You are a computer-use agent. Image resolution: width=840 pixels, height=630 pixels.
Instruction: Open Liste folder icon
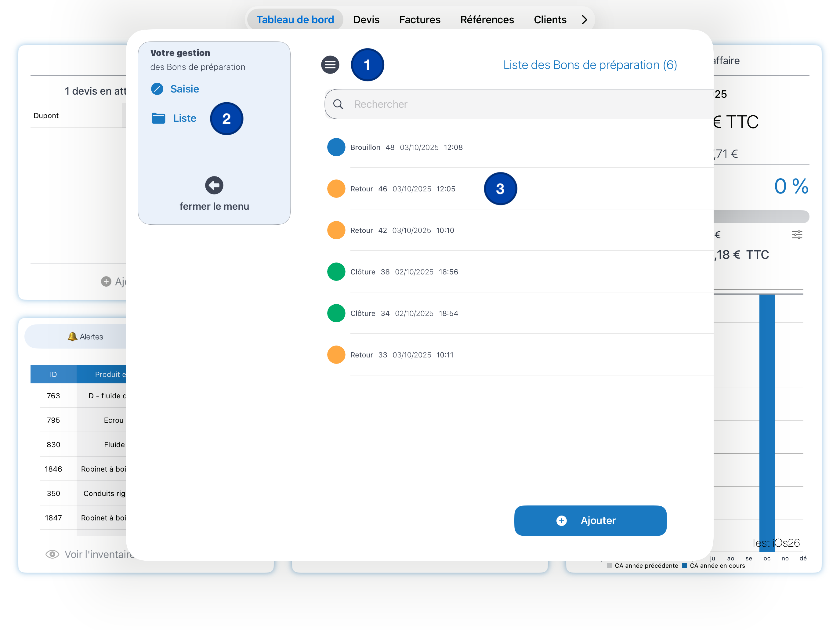click(x=158, y=118)
